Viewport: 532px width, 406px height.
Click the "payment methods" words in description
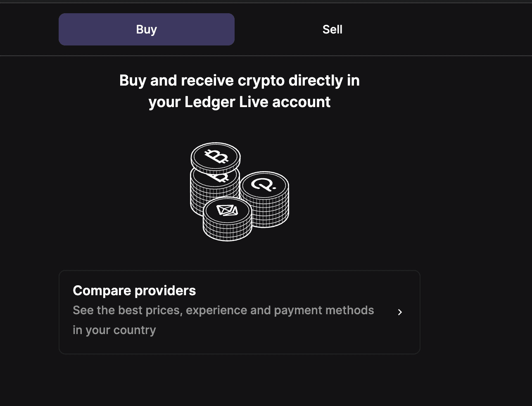coord(324,310)
